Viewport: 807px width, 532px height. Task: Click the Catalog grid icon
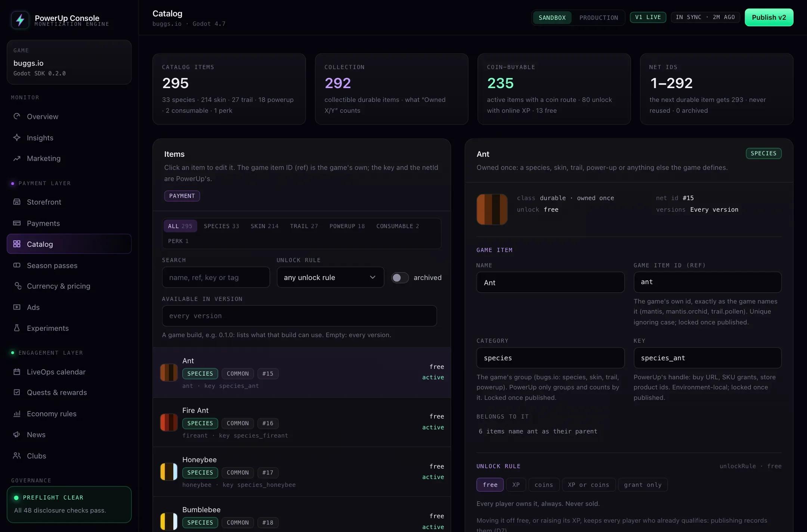pyautogui.click(x=17, y=244)
